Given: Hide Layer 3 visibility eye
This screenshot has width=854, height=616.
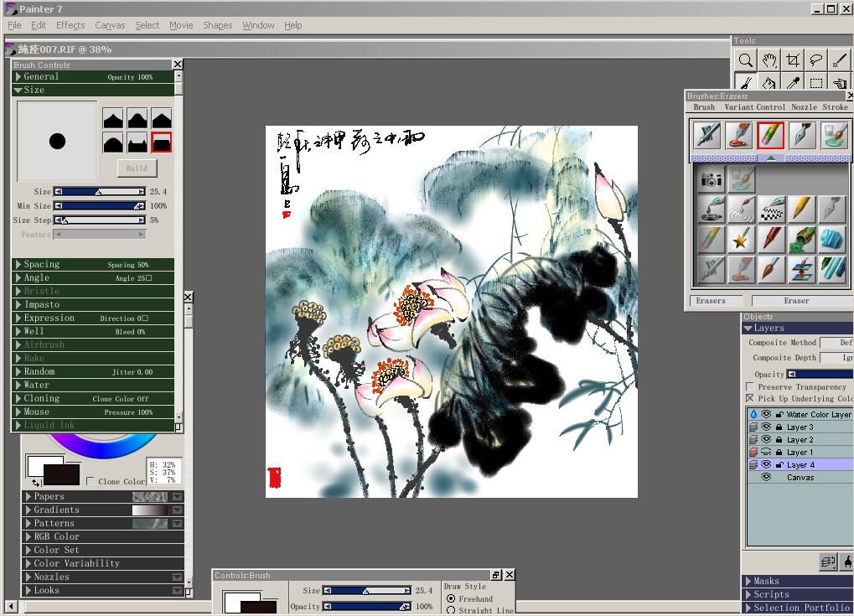Looking at the screenshot, I should tap(766, 427).
